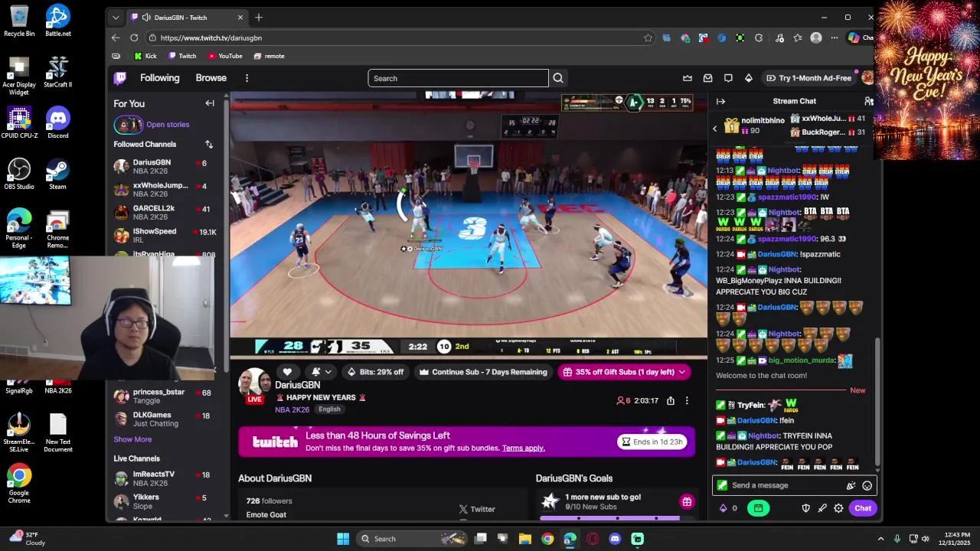The height and width of the screenshot is (551, 980).
Task: Open the user avatar menu in Twitch header
Action: pyautogui.click(x=867, y=78)
